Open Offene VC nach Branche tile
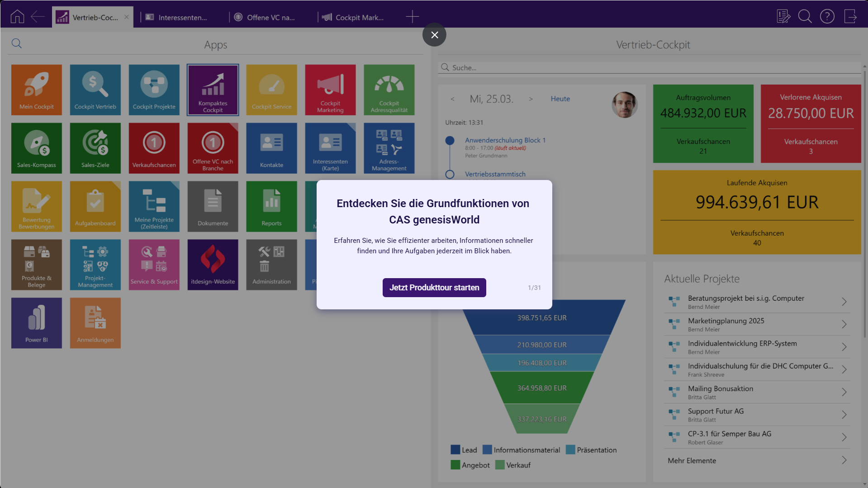Image resolution: width=868 pixels, height=488 pixels. click(x=213, y=148)
